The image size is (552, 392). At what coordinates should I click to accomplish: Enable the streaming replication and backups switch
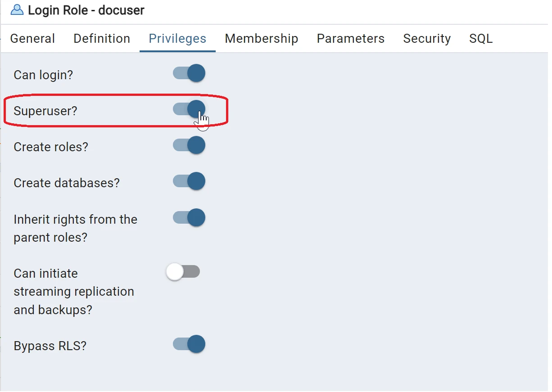pos(183,272)
